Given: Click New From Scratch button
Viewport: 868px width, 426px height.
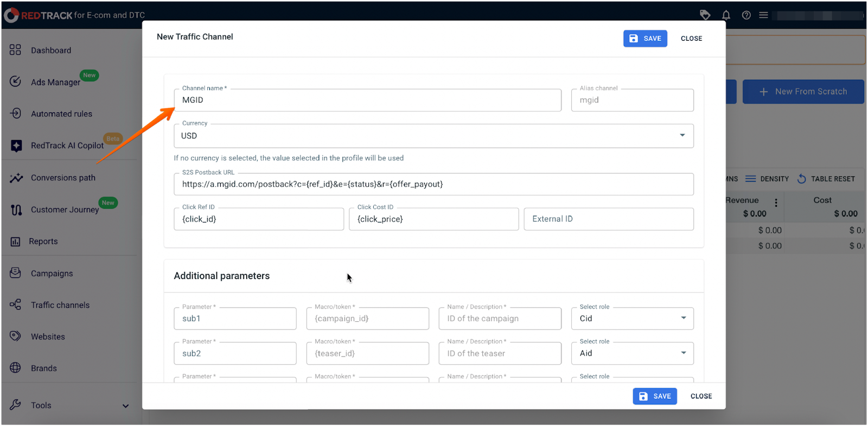Looking at the screenshot, I should click(x=803, y=92).
